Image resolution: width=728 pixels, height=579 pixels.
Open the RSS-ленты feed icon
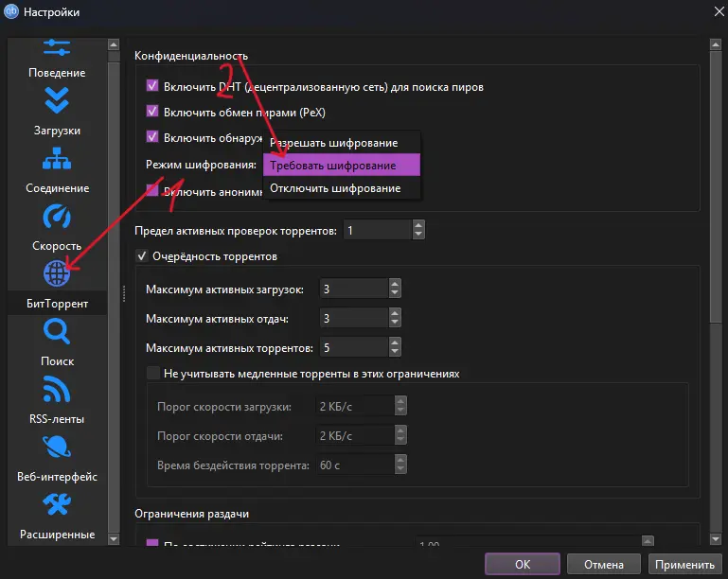(x=57, y=389)
